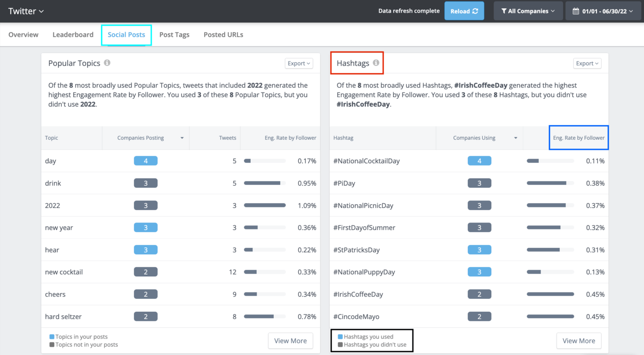The height and width of the screenshot is (355, 644).
Task: Open the Companies Using sort dropdown
Action: pos(515,137)
